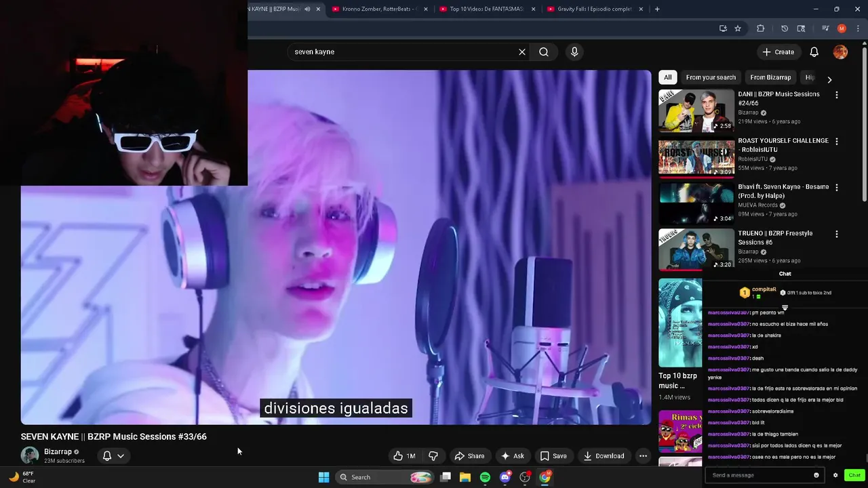Click the install app icon in address bar
The image size is (868, 488).
coord(723,28)
